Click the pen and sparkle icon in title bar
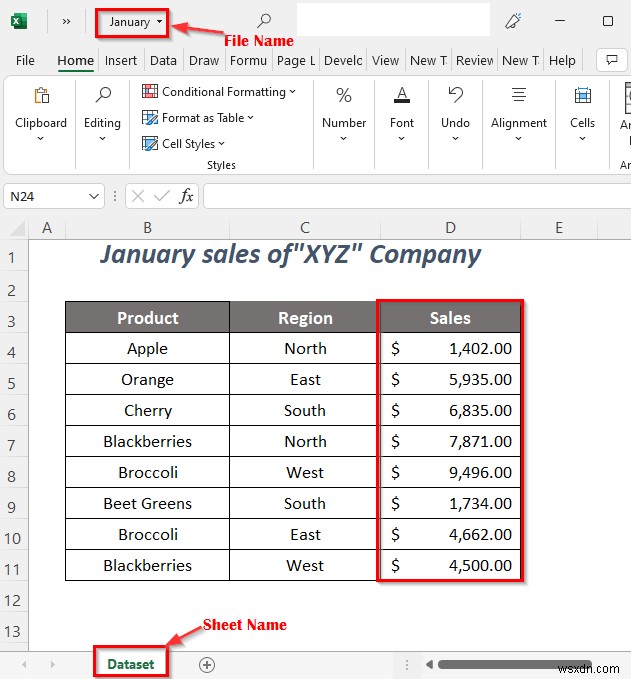 (x=514, y=21)
